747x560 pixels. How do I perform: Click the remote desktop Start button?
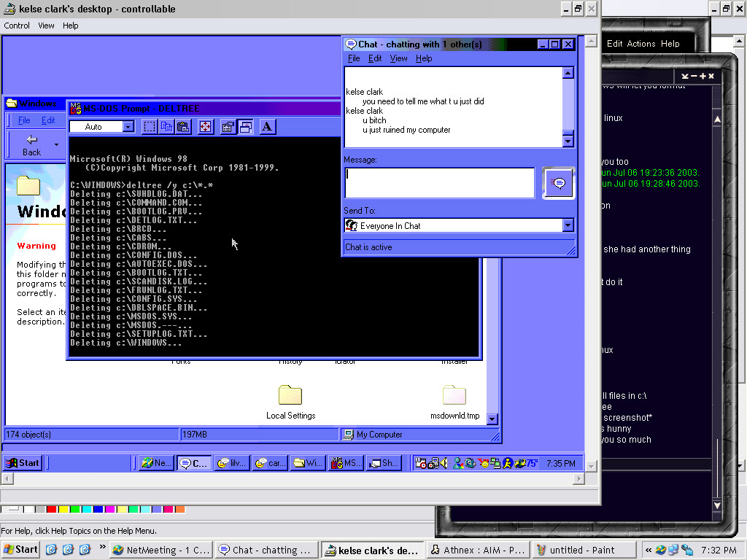click(23, 463)
